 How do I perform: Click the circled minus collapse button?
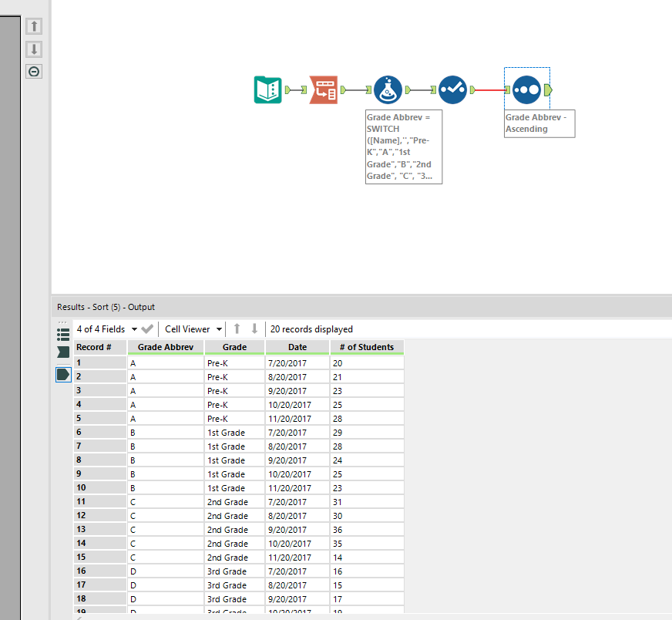click(x=34, y=72)
